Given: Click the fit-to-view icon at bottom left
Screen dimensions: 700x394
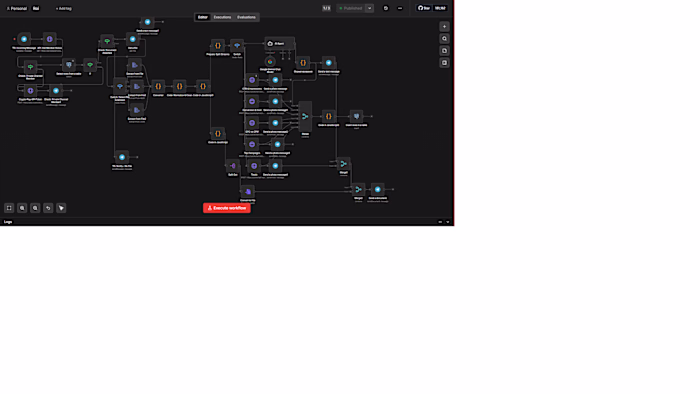Looking at the screenshot, I should [x=9, y=208].
